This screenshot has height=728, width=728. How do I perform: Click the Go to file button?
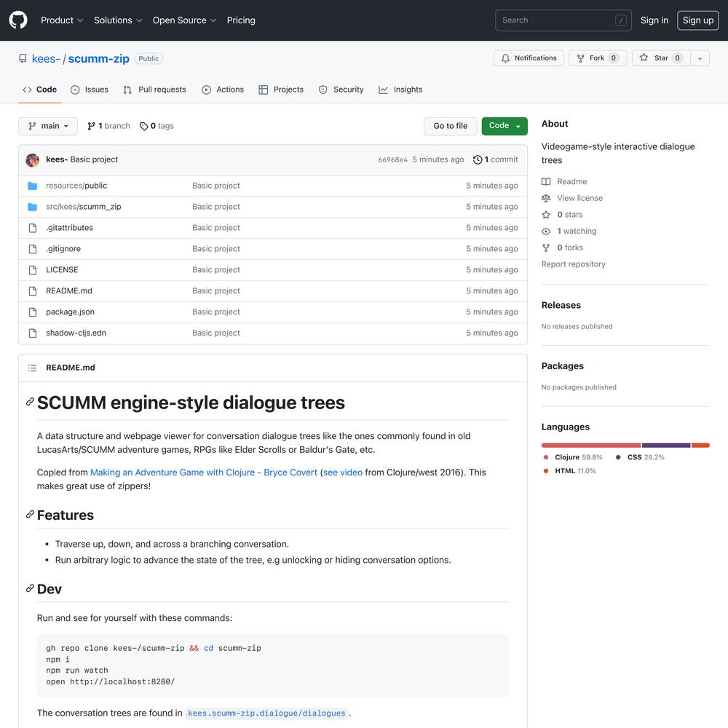coord(451,126)
